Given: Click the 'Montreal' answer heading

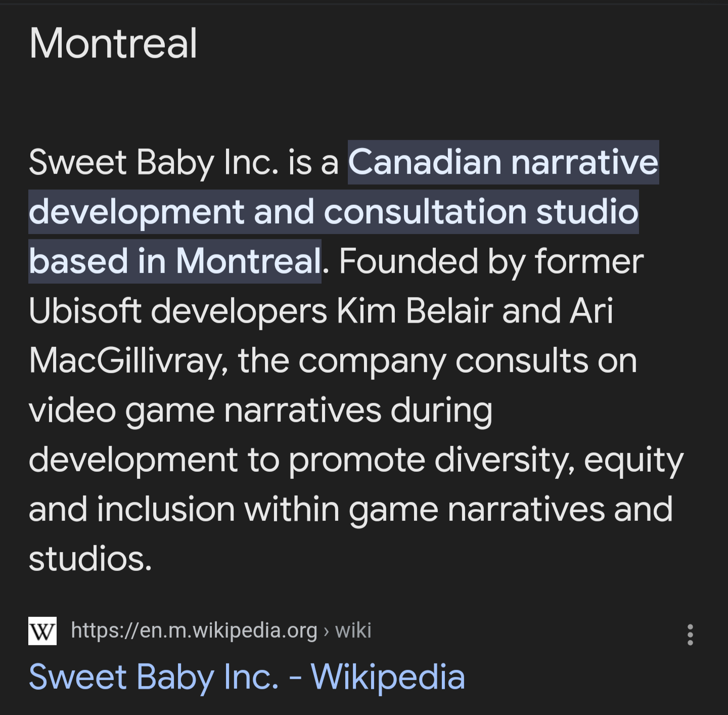Looking at the screenshot, I should 113,43.
